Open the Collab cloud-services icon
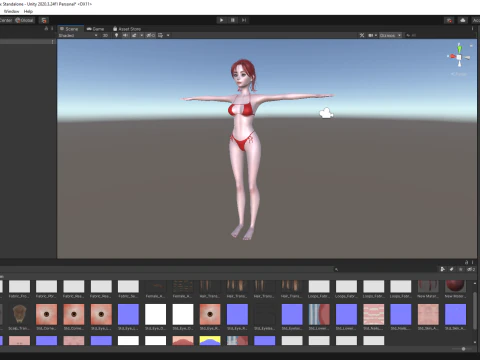The image size is (480, 360). (449, 20)
